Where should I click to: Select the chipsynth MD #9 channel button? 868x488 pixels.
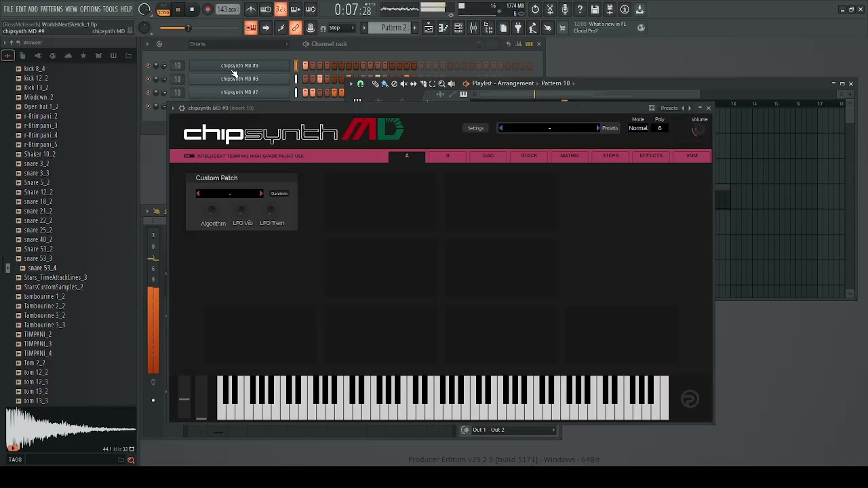pos(239,66)
